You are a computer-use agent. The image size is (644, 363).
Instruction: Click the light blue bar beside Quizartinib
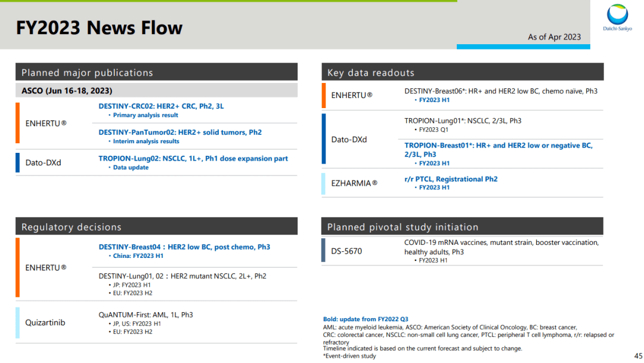pyautogui.click(x=18, y=322)
